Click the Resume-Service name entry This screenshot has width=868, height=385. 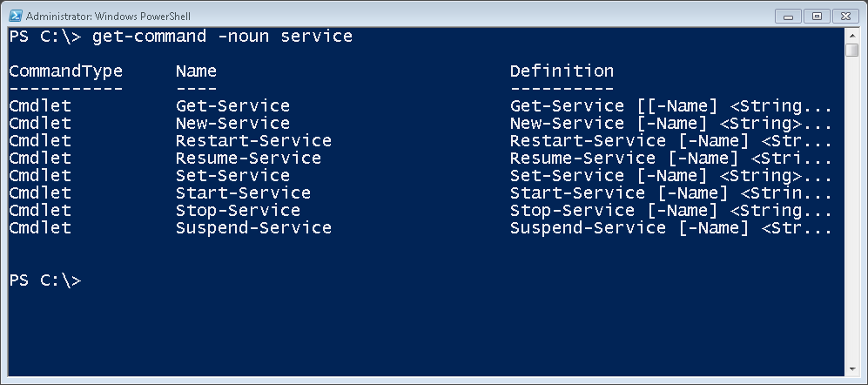(248, 159)
